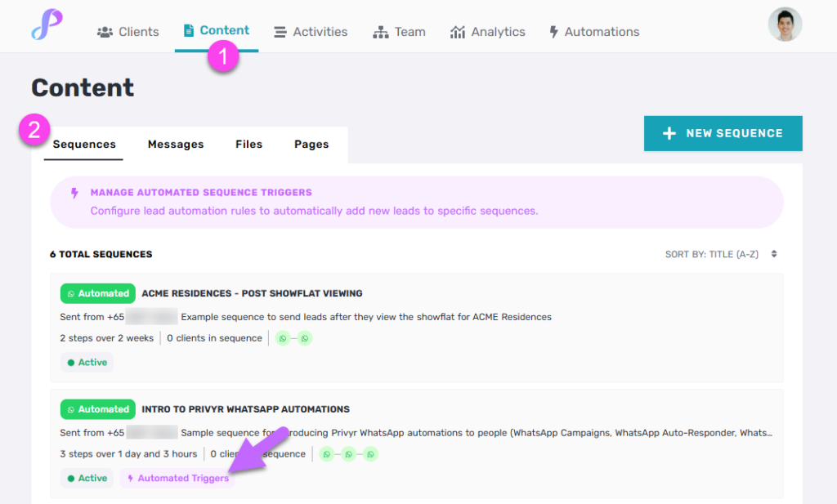Open Manage Automated Sequence Triggers link
This screenshot has width=837, height=504.
[201, 193]
